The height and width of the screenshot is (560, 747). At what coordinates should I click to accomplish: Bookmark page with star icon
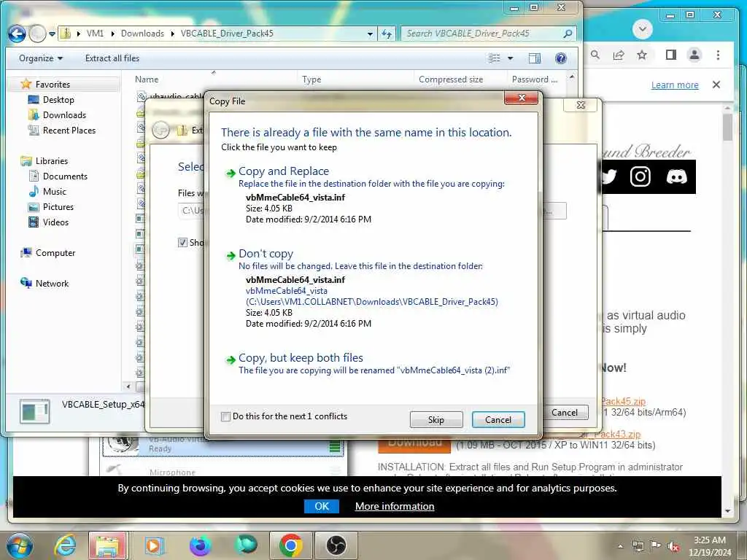click(x=642, y=55)
